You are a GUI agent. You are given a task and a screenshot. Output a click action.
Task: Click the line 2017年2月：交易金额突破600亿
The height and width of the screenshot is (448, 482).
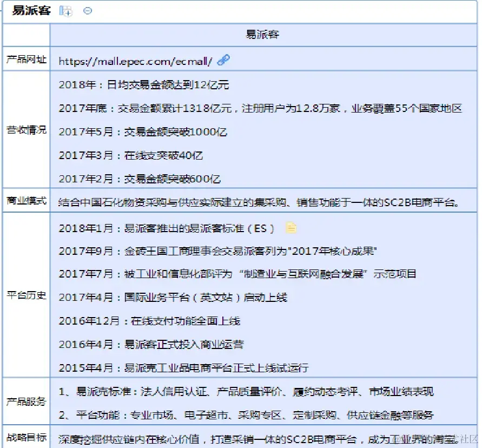[x=140, y=179]
